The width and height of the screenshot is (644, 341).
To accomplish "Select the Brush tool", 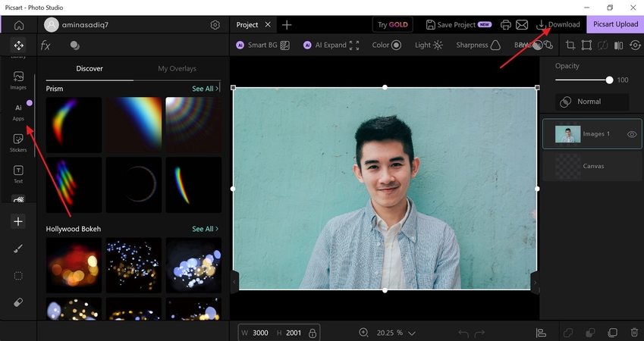I will click(x=18, y=249).
